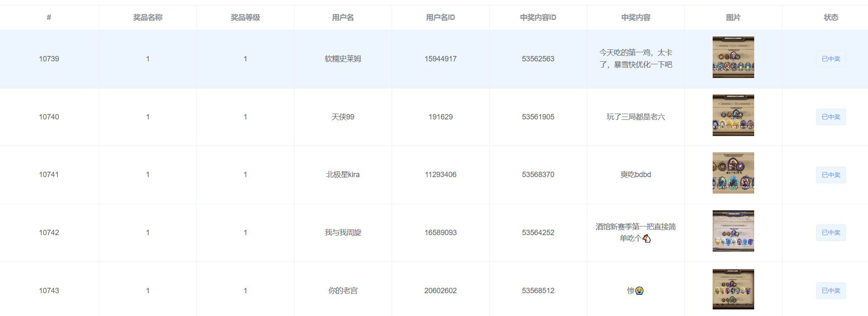Click content ID 53568512 cell
This screenshot has height=316, width=868.
pos(538,291)
